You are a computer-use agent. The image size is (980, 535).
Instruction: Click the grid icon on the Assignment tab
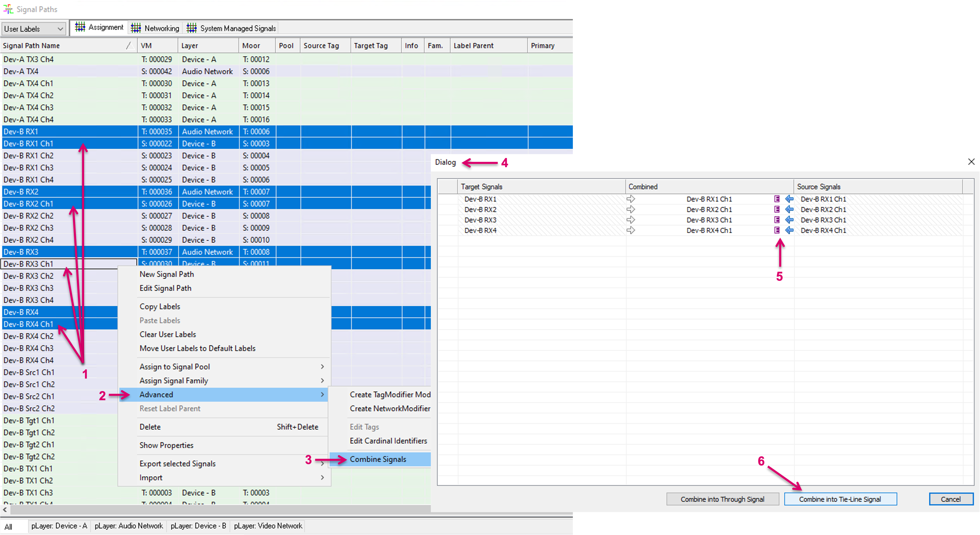pos(80,27)
